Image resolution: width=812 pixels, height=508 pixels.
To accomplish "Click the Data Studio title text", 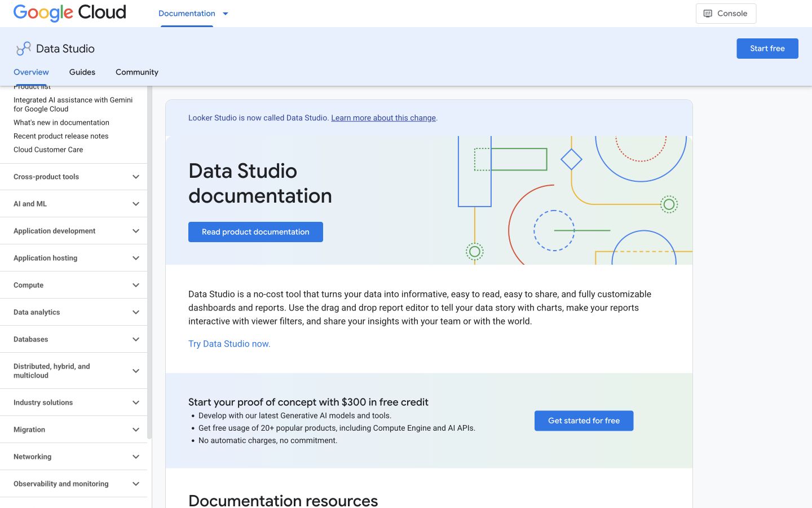I will point(65,49).
